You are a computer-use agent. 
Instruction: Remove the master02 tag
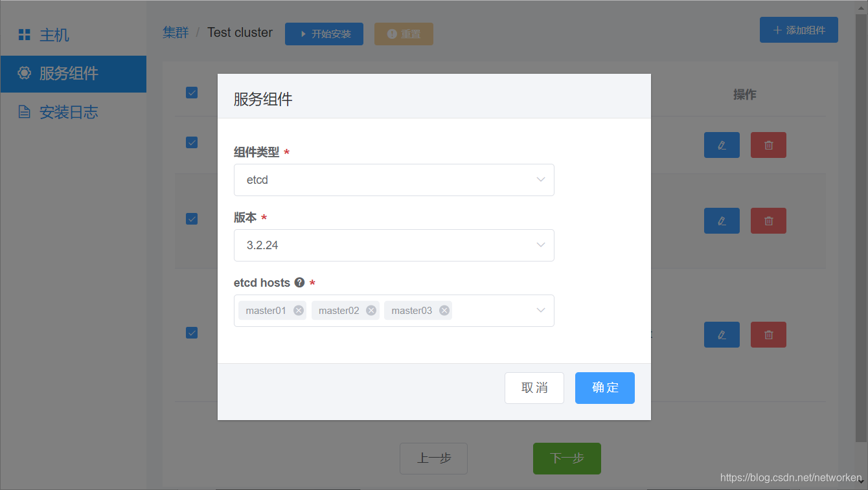pos(371,311)
